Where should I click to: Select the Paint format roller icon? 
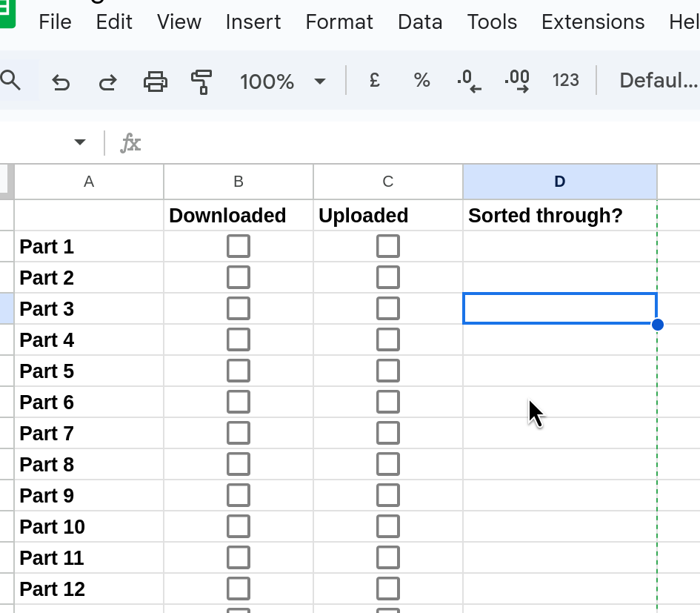[x=201, y=82]
